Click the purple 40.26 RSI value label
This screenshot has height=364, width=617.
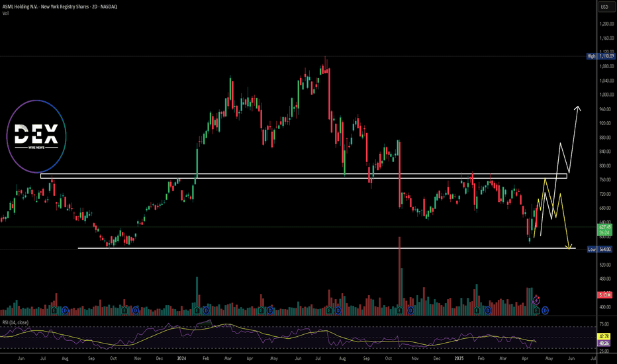click(604, 343)
